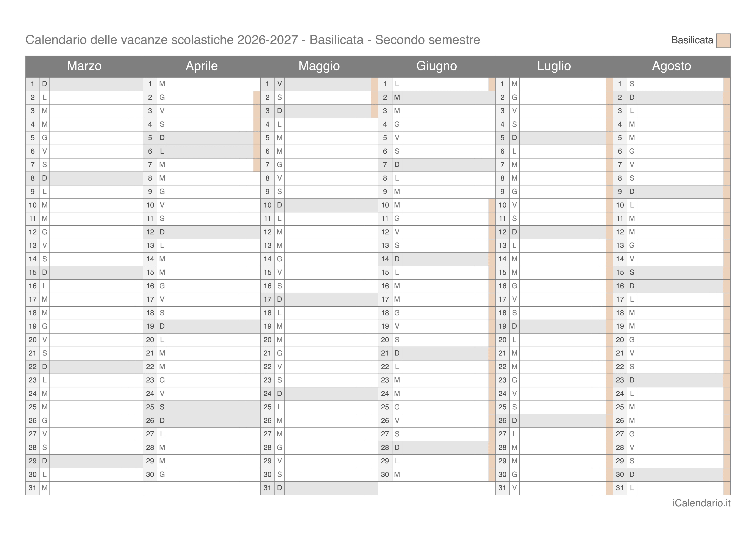
Task: Click day 5 D in Aprile
Action: [x=201, y=138]
